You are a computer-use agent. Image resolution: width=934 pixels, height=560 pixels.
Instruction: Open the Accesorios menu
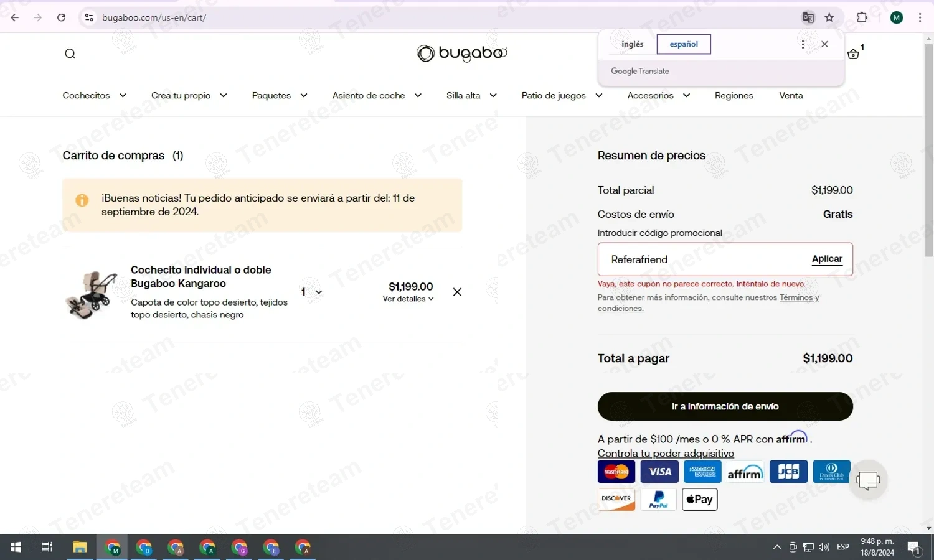[x=659, y=95]
